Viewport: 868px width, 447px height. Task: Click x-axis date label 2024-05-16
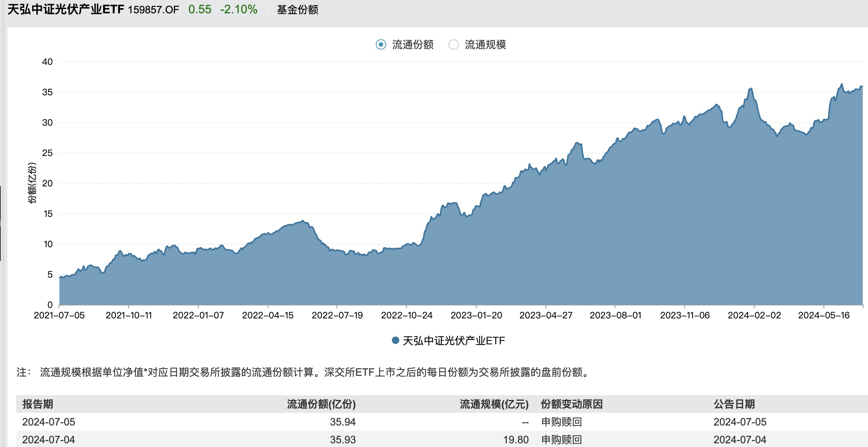[824, 315]
